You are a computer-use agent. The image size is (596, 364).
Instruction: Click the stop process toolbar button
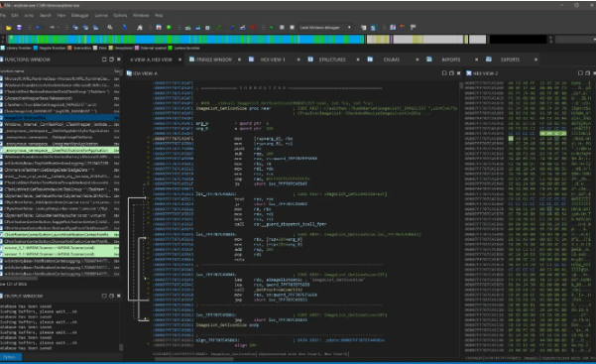pyautogui.click(x=292, y=28)
